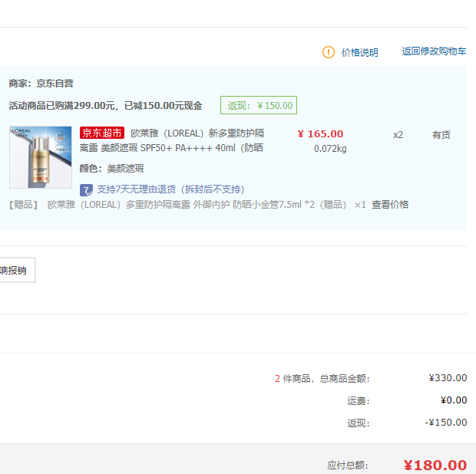Click the 0.072kg weight value

point(330,149)
